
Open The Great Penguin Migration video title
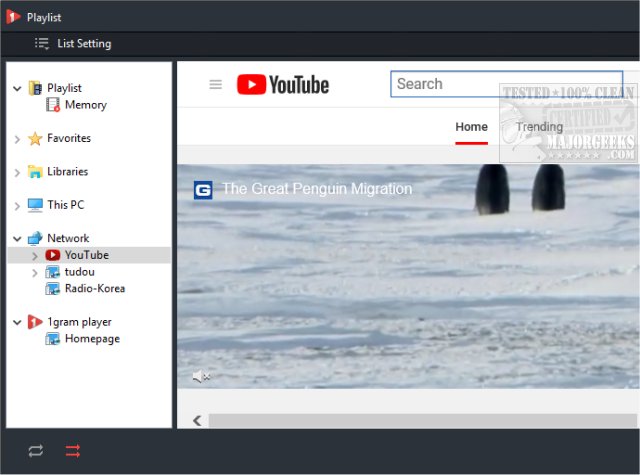(316, 189)
